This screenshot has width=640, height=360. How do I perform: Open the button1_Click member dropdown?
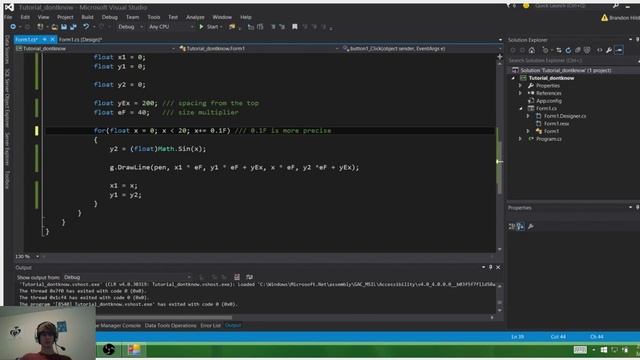421,49
